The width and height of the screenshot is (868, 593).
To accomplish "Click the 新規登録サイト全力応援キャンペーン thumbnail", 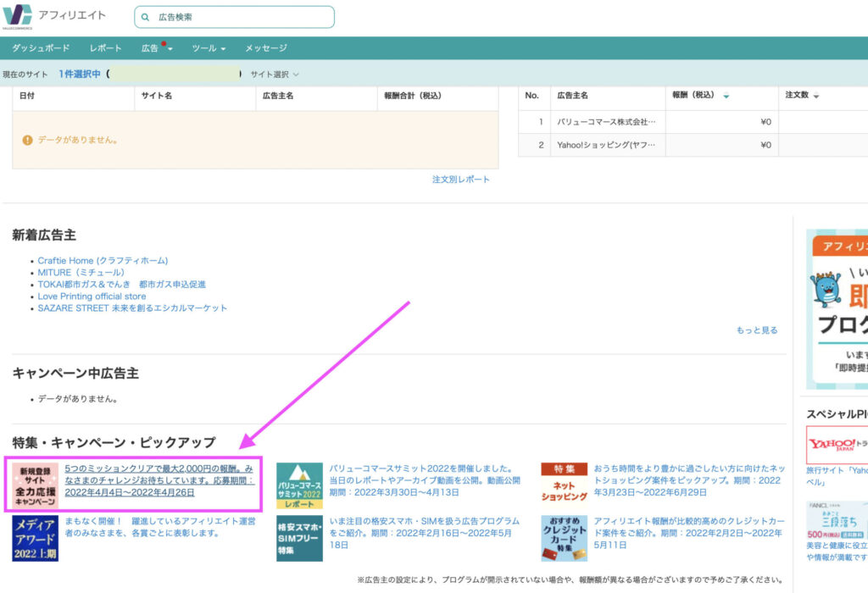I will coord(36,486).
